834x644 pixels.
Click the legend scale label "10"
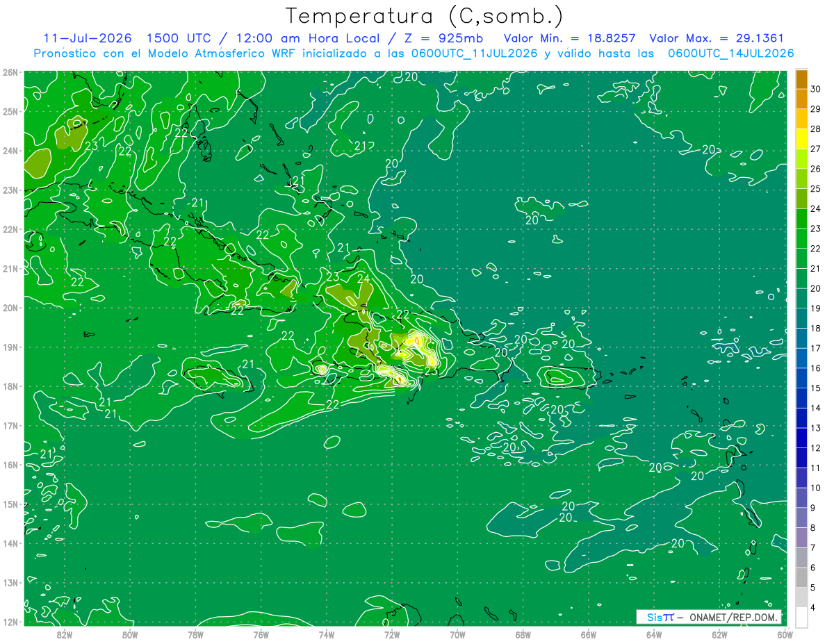pos(815,488)
